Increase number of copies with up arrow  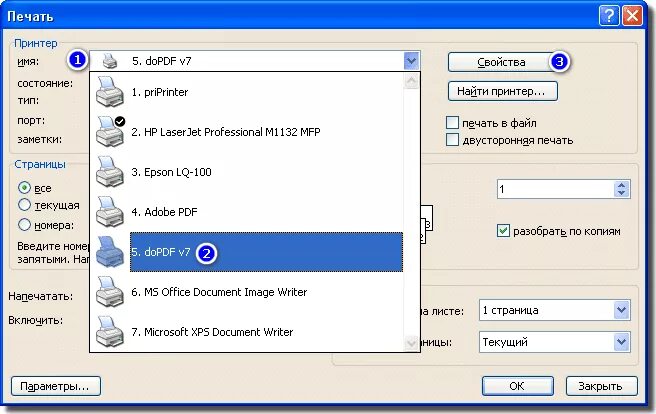coord(621,185)
